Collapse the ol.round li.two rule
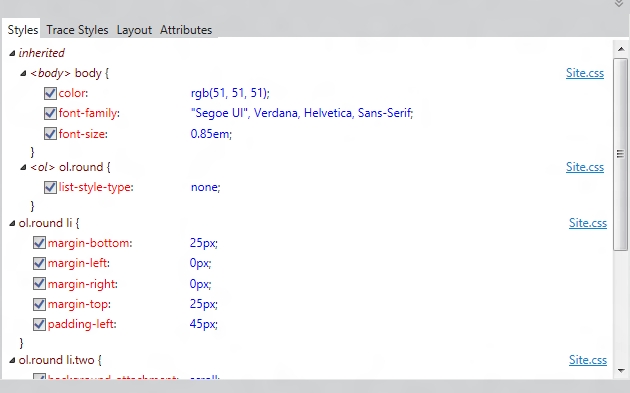Viewport: 630px width, 393px height. coord(12,360)
